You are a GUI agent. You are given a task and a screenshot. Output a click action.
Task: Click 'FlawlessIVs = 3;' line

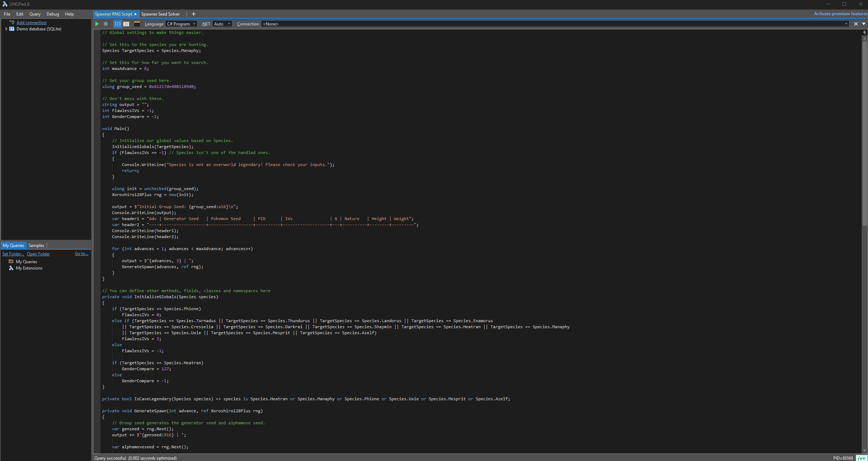[x=141, y=339]
